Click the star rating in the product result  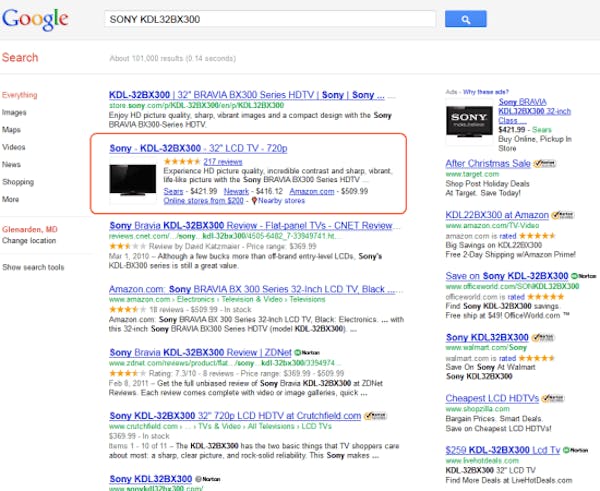pos(181,160)
